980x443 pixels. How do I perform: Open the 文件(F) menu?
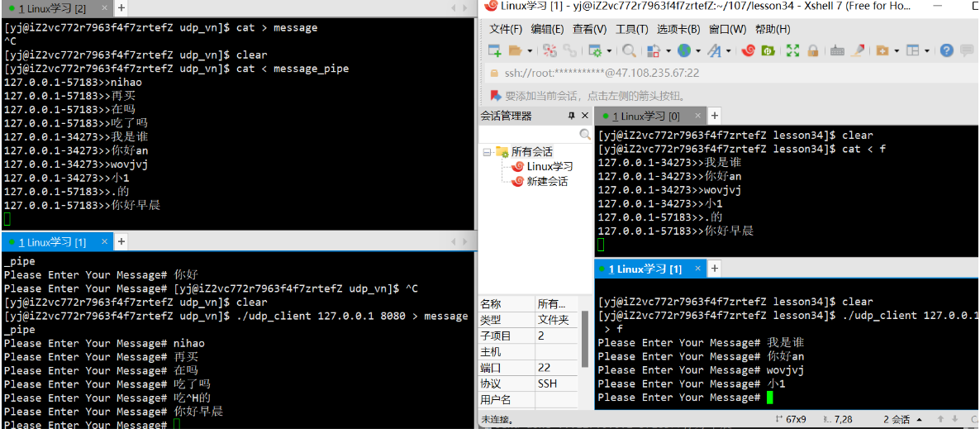(x=506, y=30)
